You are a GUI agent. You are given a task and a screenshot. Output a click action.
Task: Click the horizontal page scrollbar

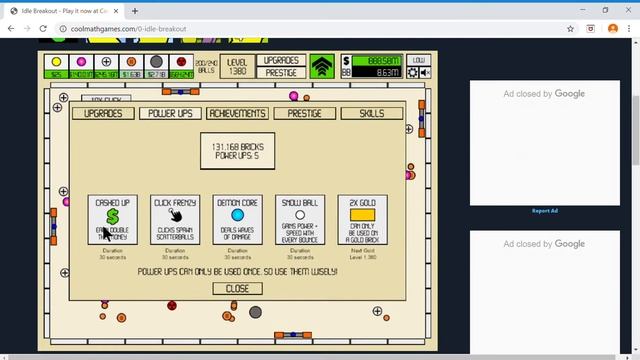tap(312, 357)
